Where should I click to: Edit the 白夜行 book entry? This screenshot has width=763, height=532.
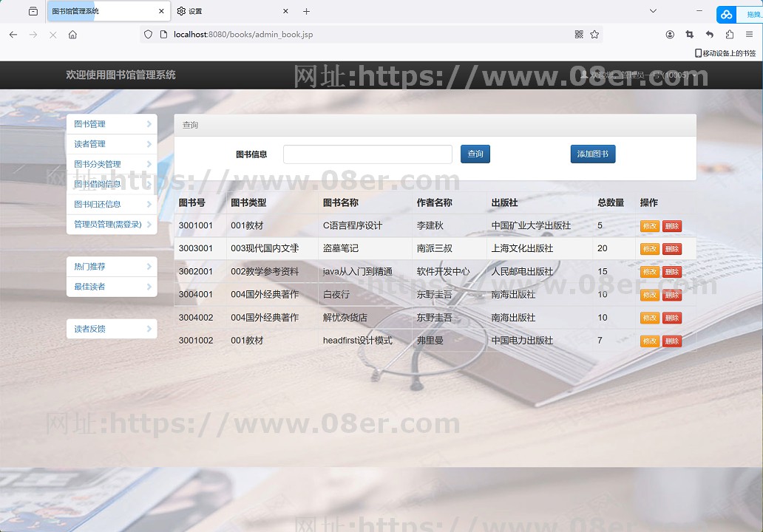tap(650, 295)
